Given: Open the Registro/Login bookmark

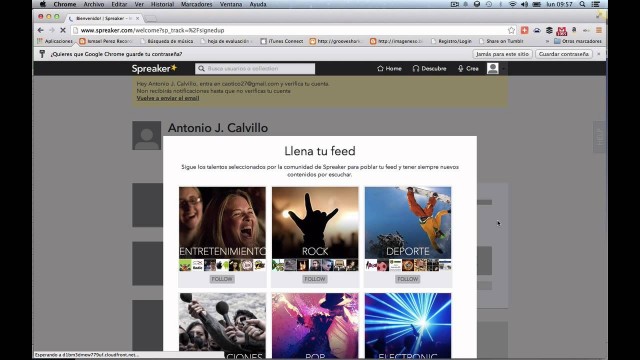Looking at the screenshot, I should click(x=451, y=41).
